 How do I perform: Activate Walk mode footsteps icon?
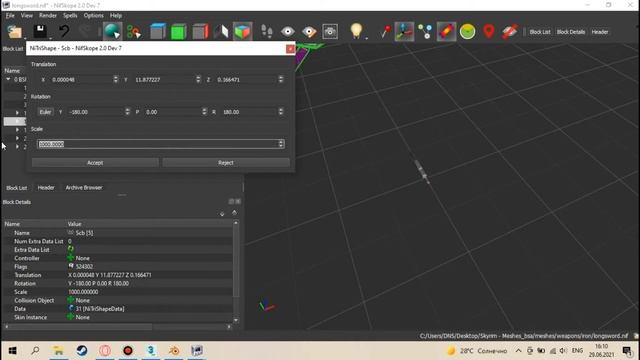pos(267,31)
